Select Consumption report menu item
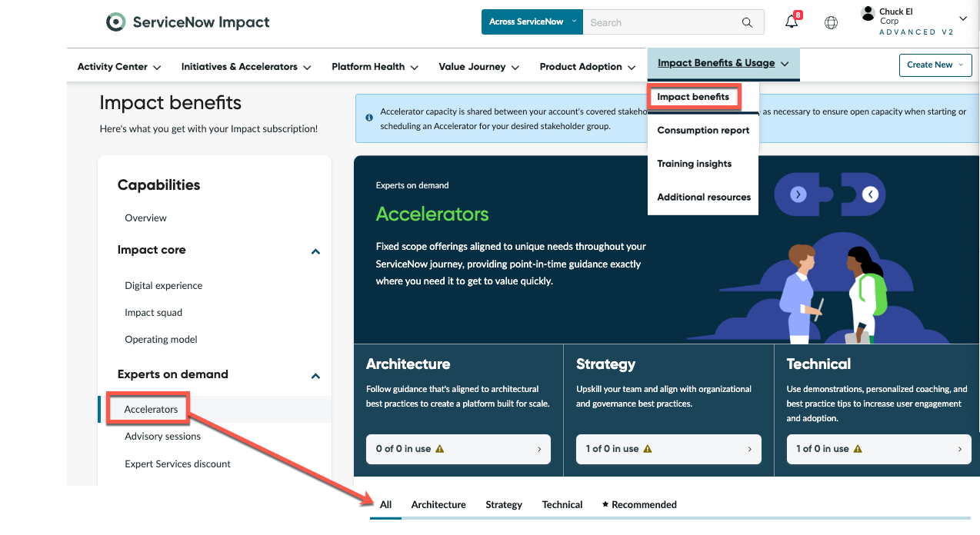 703,131
